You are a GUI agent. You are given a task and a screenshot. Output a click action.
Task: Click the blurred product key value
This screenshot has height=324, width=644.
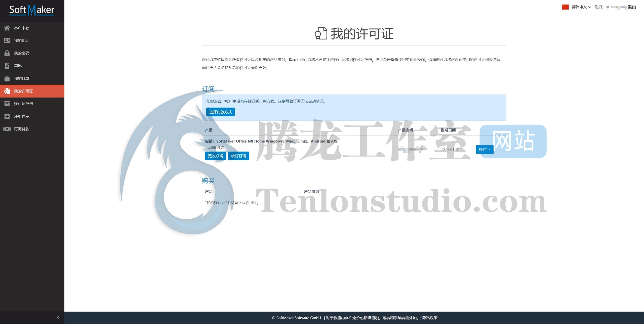pyautogui.click(x=410, y=150)
